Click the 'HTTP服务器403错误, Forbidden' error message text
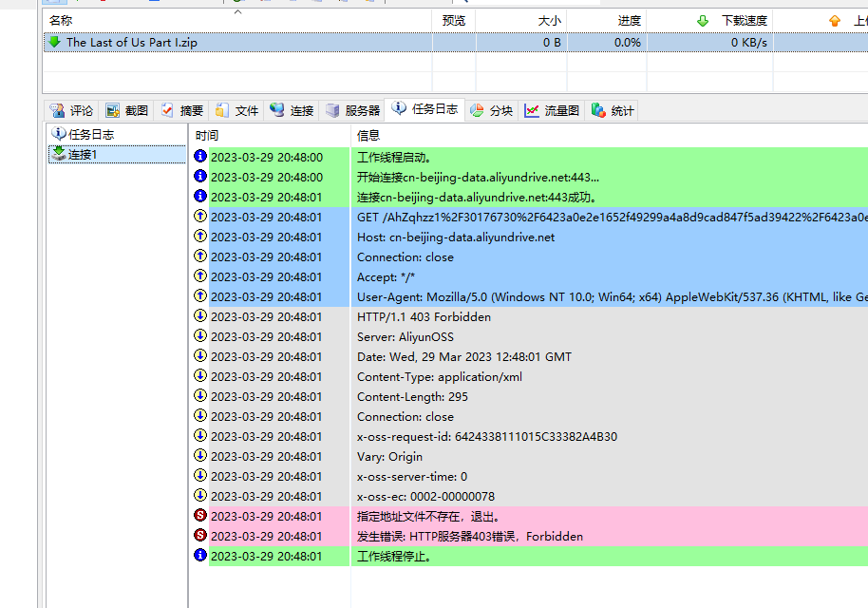Viewport: 868px width, 608px height. click(496, 536)
